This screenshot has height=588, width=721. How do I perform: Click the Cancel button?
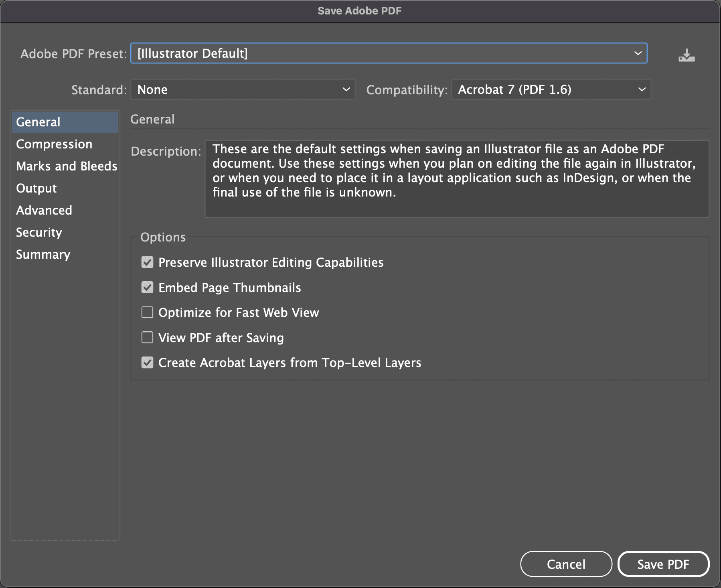tap(566, 564)
